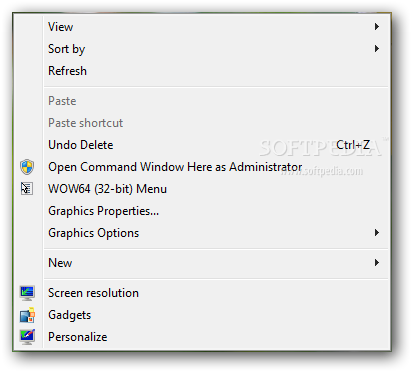Choose Personalize from the menu
This screenshot has height=372, width=412.
pos(217,337)
